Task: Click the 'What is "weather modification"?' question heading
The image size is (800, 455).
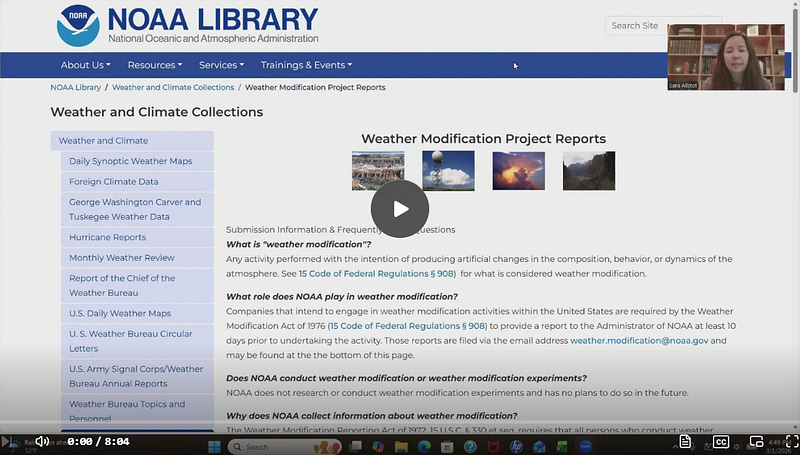Action: (x=298, y=244)
